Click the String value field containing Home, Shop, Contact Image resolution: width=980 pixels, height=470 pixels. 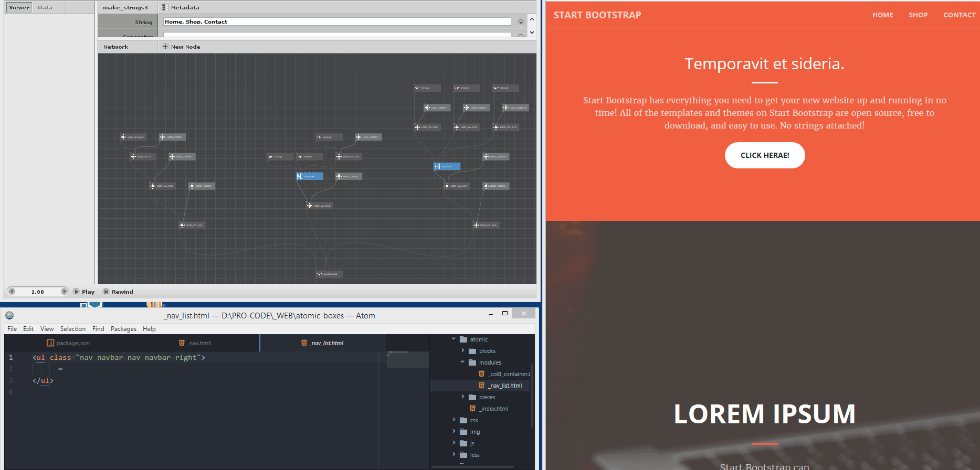click(337, 22)
